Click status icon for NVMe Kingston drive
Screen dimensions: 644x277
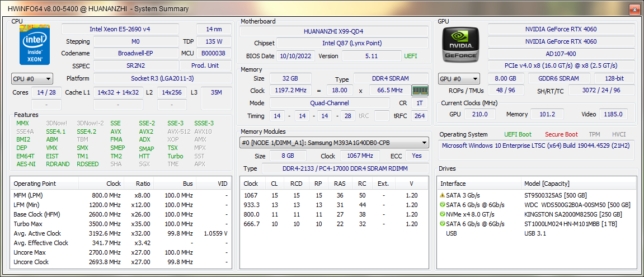click(x=443, y=214)
